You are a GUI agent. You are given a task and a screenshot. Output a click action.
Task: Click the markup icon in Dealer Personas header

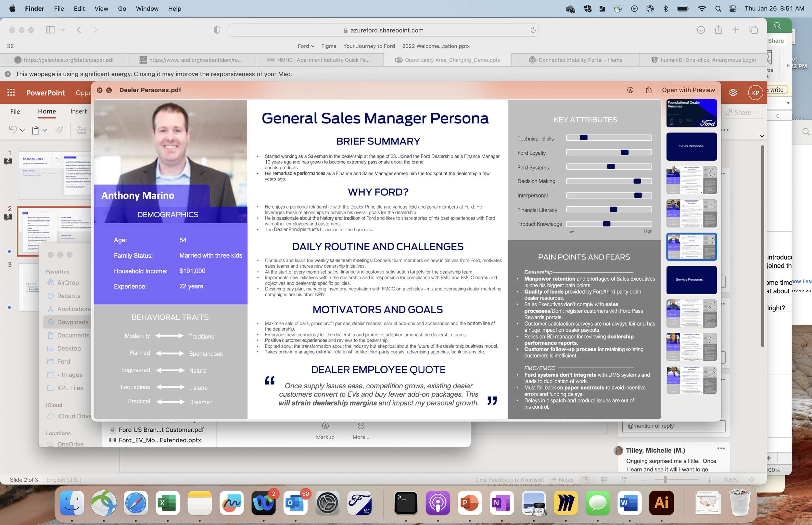pos(630,90)
